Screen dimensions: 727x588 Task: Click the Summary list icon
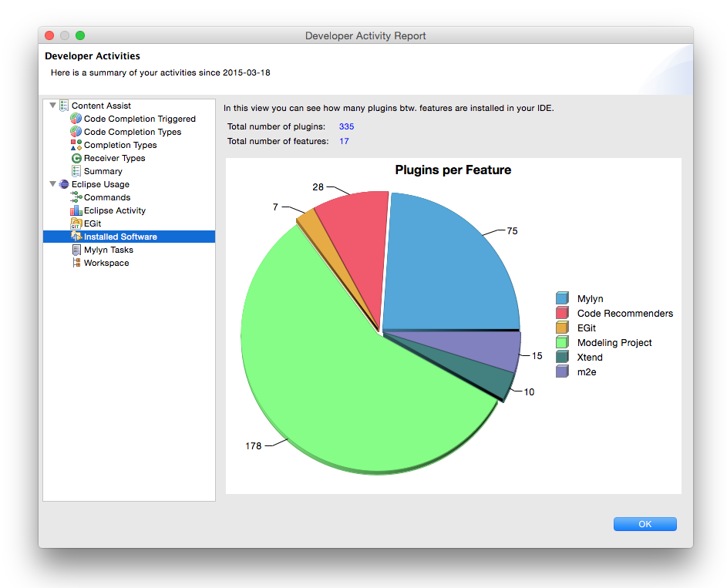click(76, 171)
